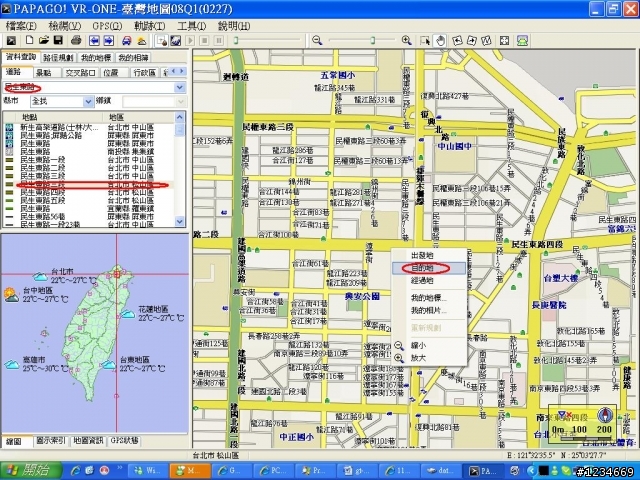This screenshot has width=640, height=480.
Task: Save using the floppy disk icon
Action: (x=58, y=40)
